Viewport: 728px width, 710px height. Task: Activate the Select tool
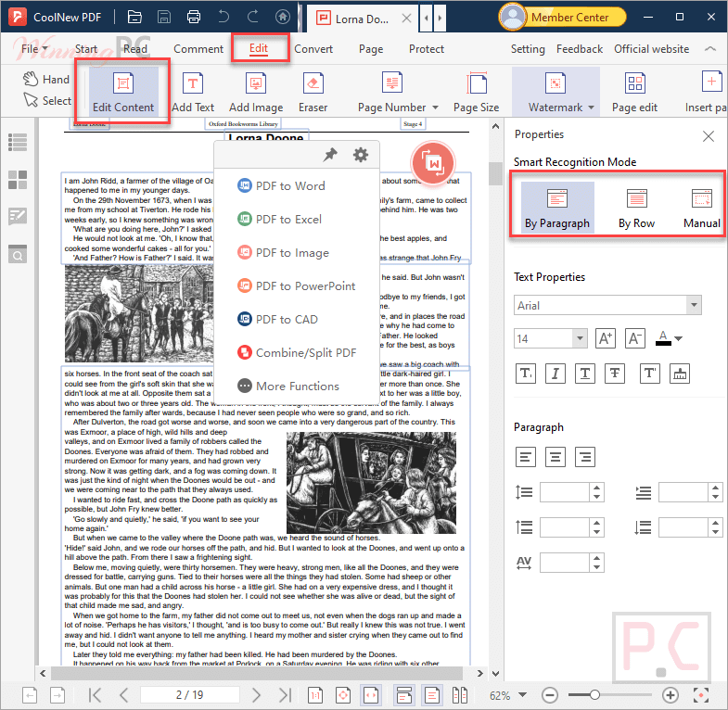[47, 101]
